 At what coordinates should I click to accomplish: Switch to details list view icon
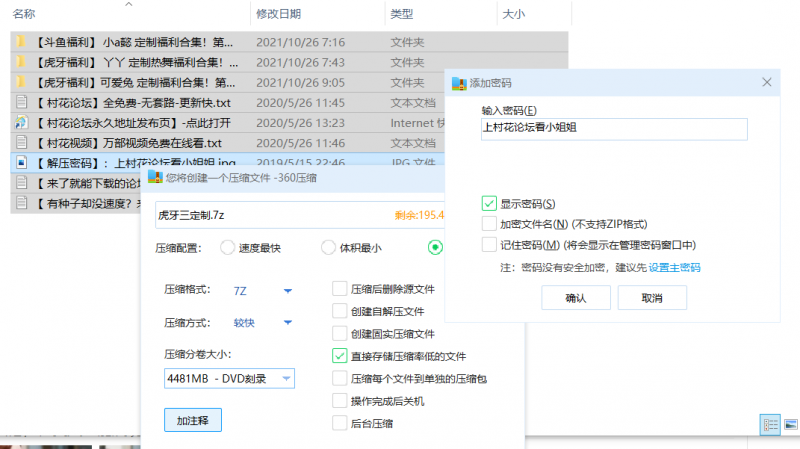[x=770, y=424]
